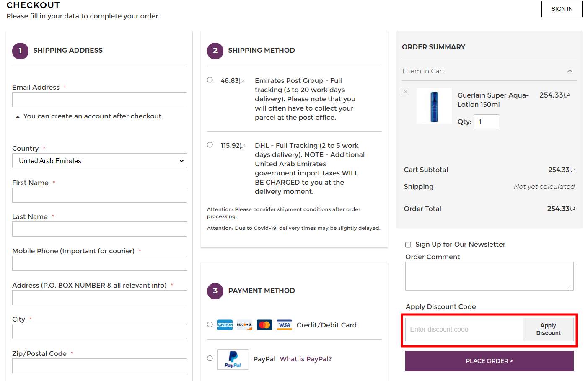Select Emirates Post Group shipping option
The image size is (588, 381).
tap(210, 80)
